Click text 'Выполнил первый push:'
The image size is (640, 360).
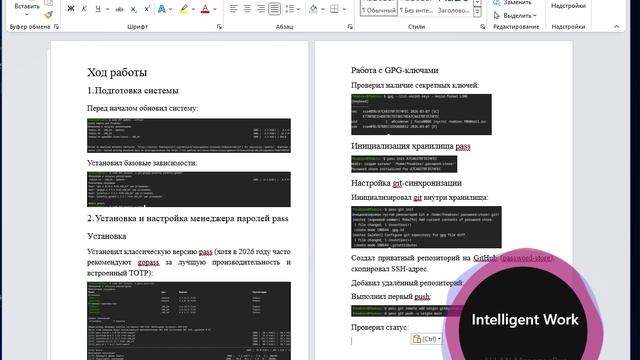[391, 296]
